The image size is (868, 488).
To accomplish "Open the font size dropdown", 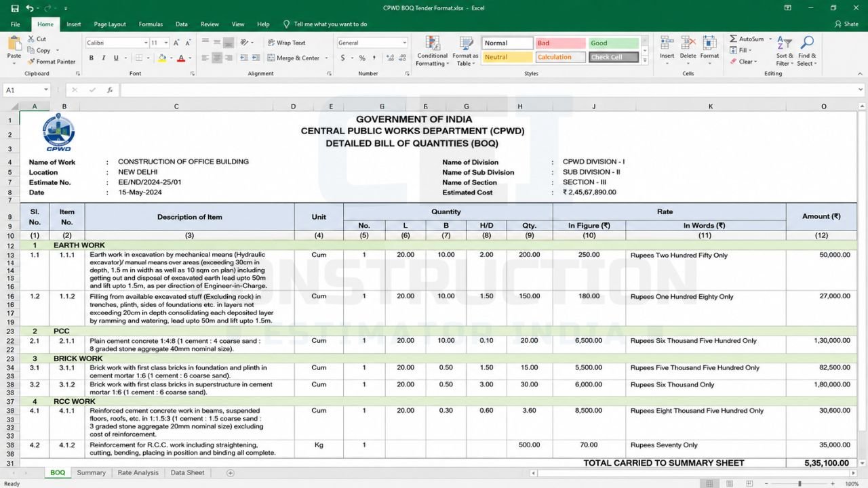I will click(x=165, y=43).
